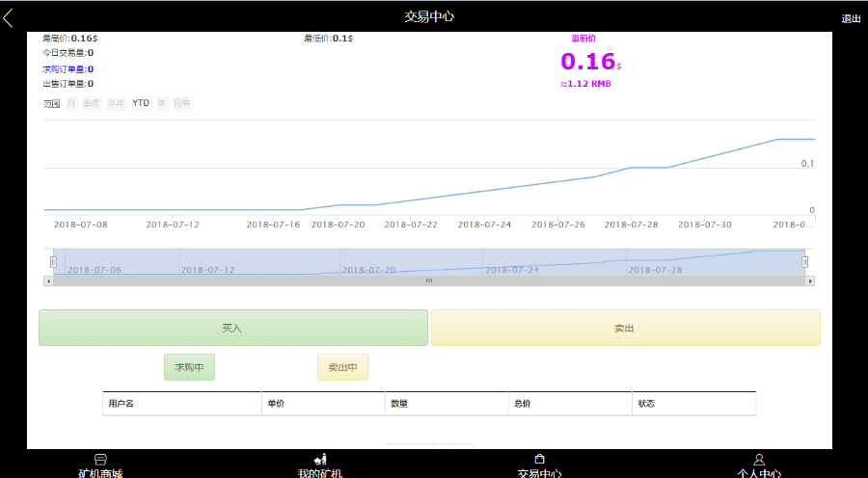868x478 pixels.
Task: Select the 年 range button
Action: [162, 103]
